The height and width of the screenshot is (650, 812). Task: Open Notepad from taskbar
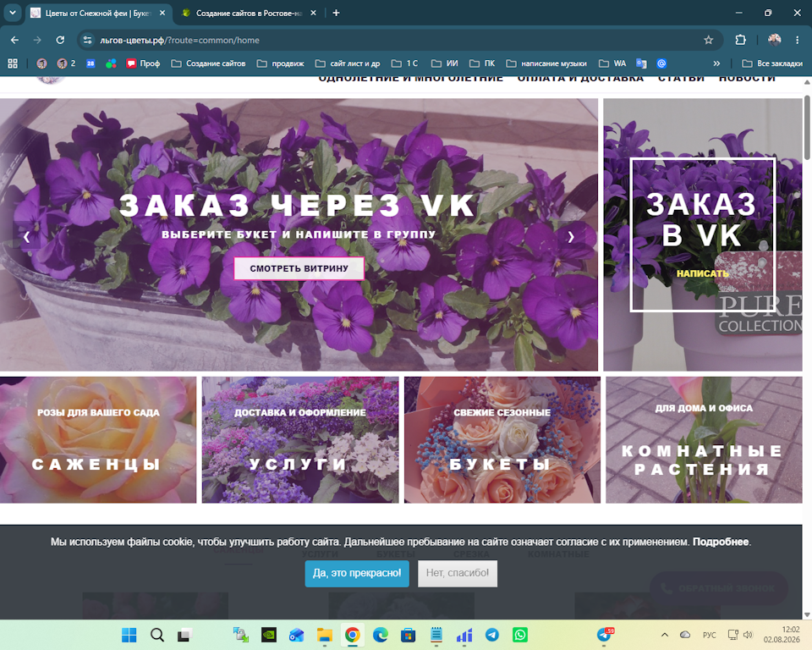pos(436,635)
